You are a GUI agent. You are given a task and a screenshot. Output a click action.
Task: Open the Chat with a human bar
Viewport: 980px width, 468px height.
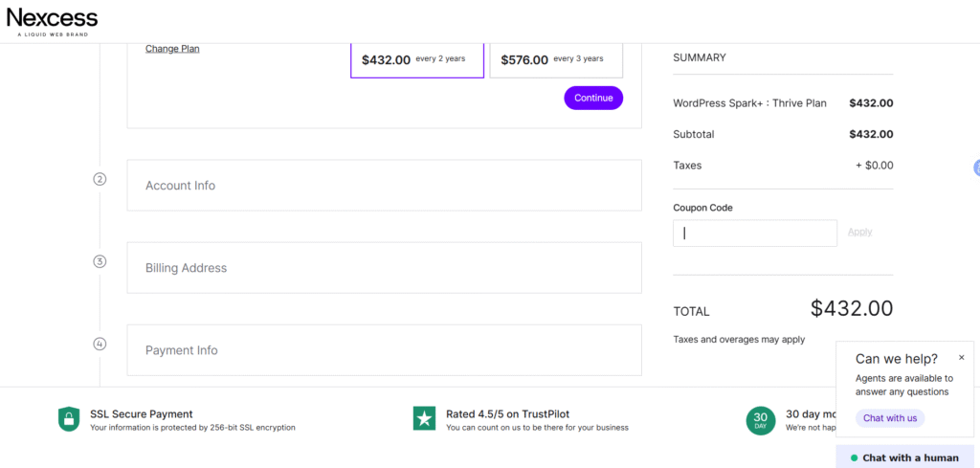tap(904, 457)
